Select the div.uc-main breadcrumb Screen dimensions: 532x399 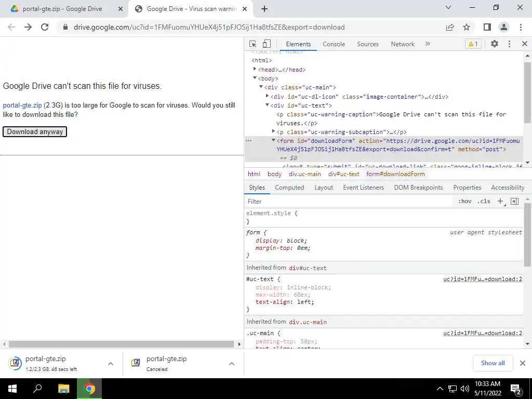tap(304, 174)
